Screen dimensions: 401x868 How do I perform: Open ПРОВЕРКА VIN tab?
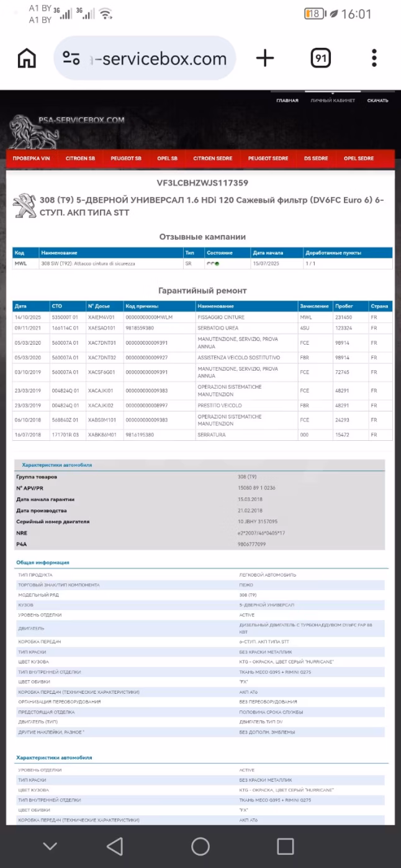click(x=31, y=158)
